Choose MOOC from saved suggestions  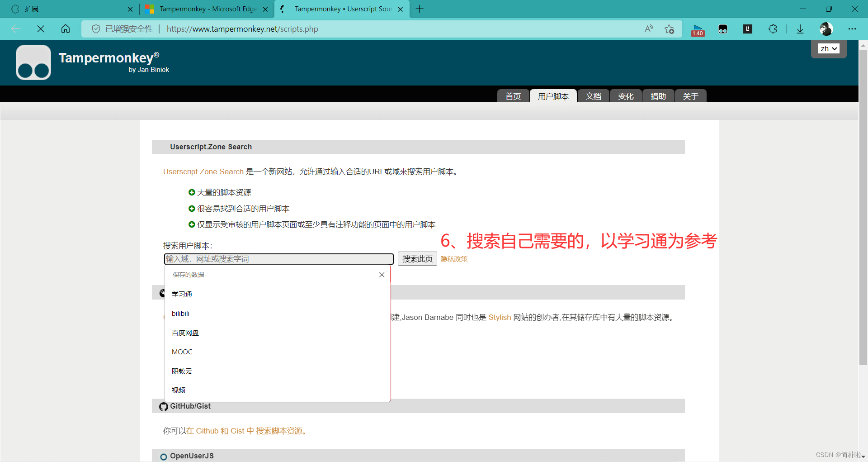point(277,352)
